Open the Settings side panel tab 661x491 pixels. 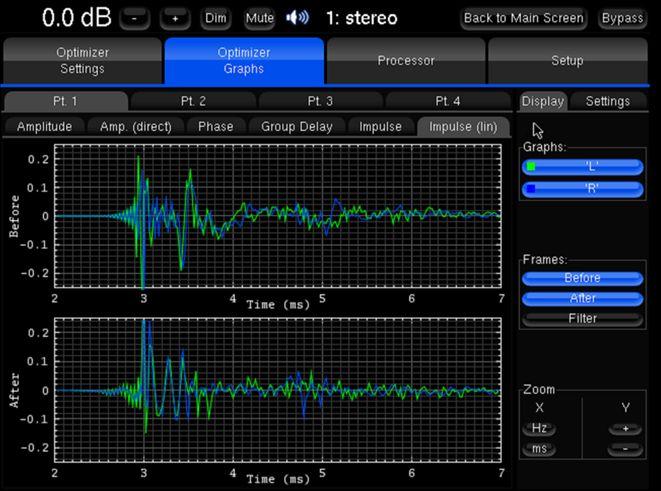point(607,101)
